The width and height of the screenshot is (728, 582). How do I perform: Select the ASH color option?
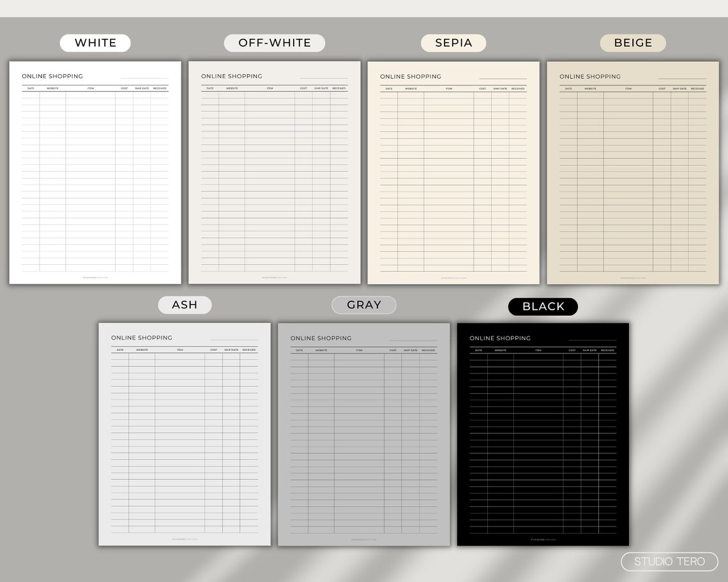(x=185, y=304)
